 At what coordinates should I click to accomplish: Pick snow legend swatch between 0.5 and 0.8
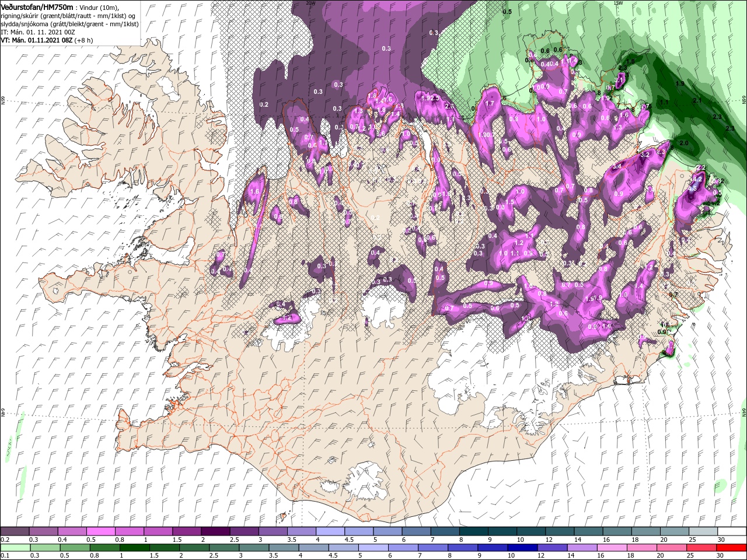[100, 531]
